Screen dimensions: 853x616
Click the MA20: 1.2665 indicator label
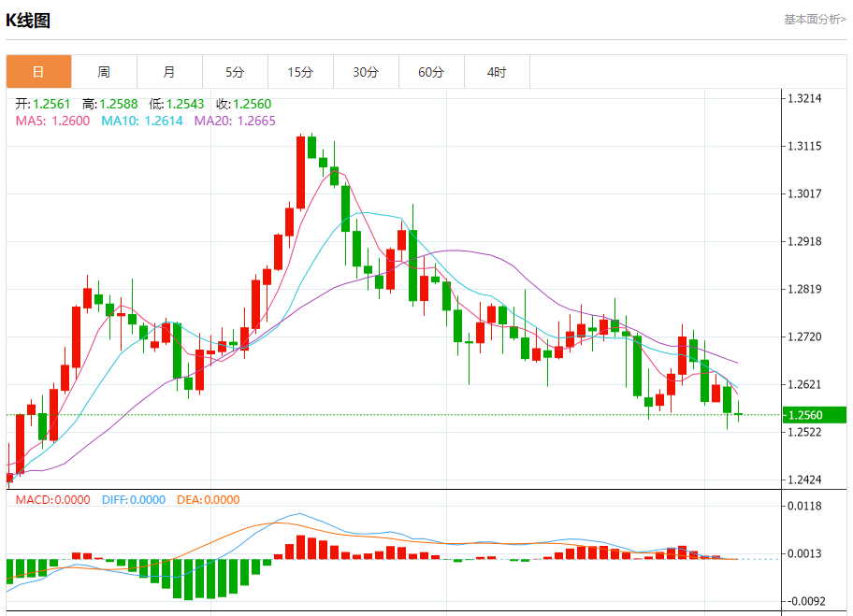(x=235, y=121)
